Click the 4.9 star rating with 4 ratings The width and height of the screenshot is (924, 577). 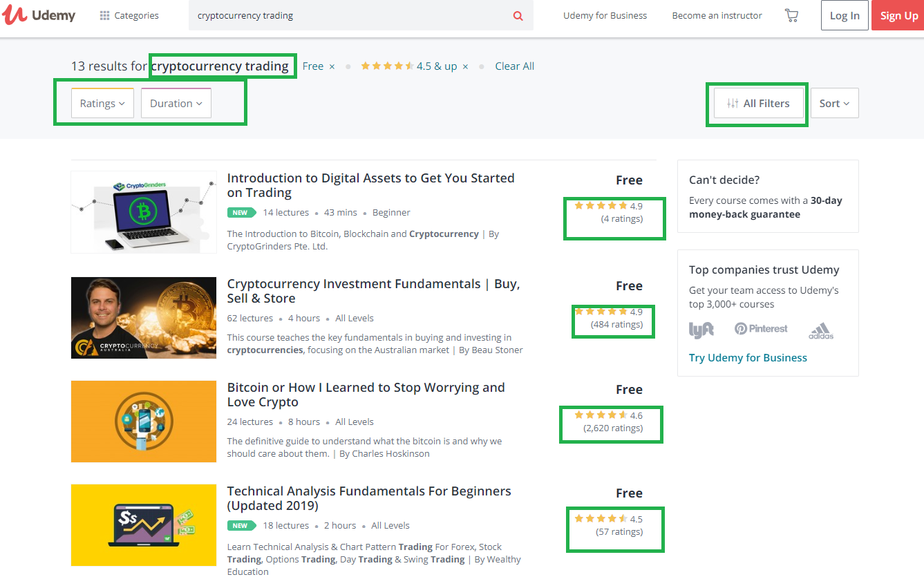pos(608,212)
